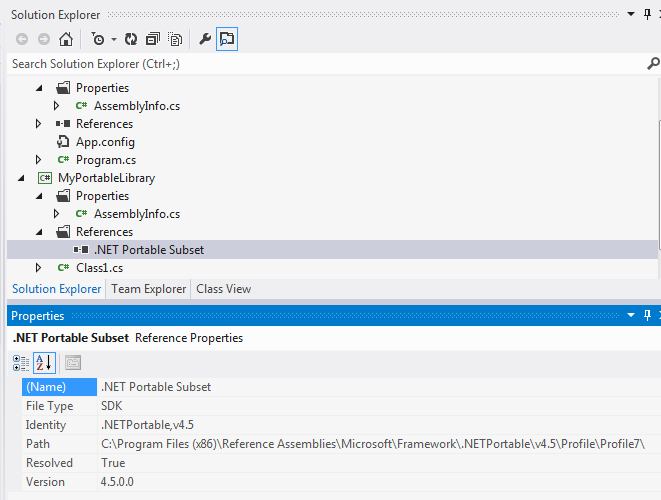Click the Back navigation arrow in toolbar
661x500 pixels.
pos(22,39)
